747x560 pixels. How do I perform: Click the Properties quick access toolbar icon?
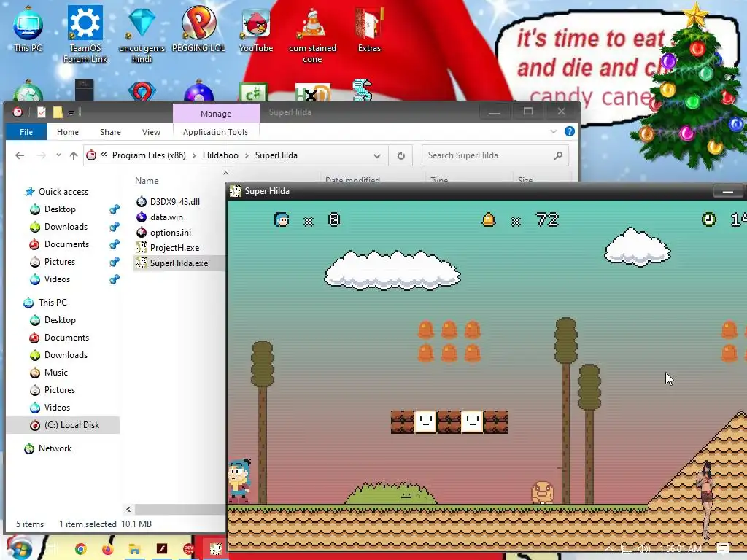coord(42,112)
